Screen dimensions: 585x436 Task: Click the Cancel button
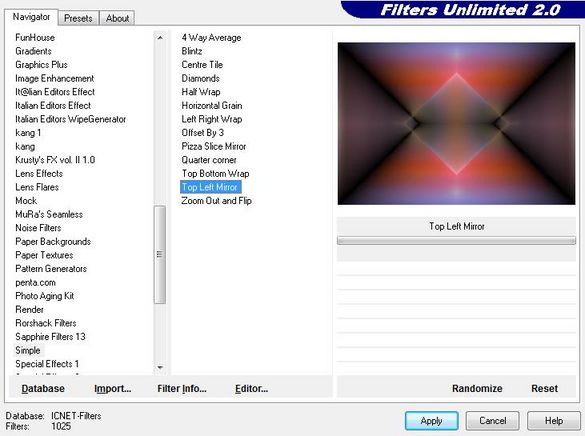[x=492, y=421]
